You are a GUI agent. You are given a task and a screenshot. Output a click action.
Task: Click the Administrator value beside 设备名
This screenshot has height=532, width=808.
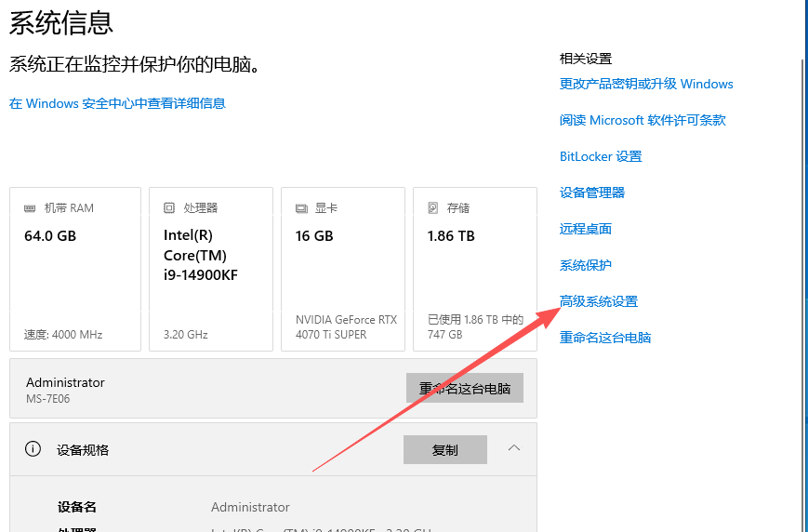click(250, 507)
